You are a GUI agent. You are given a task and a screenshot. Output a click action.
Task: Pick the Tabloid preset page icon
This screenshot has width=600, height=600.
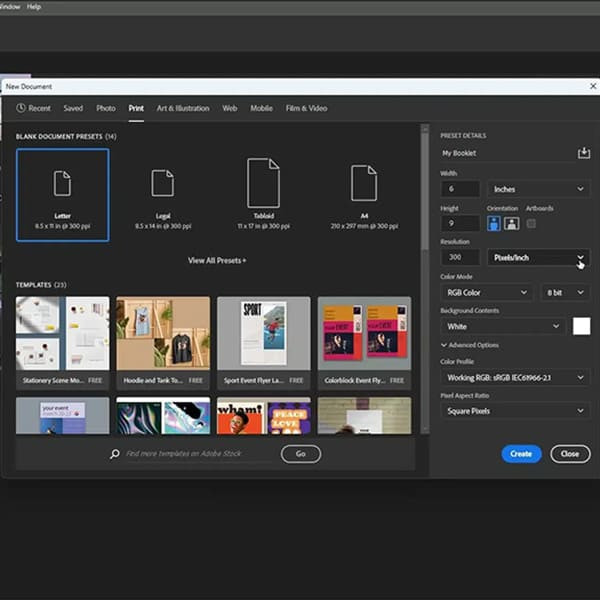tap(263, 182)
